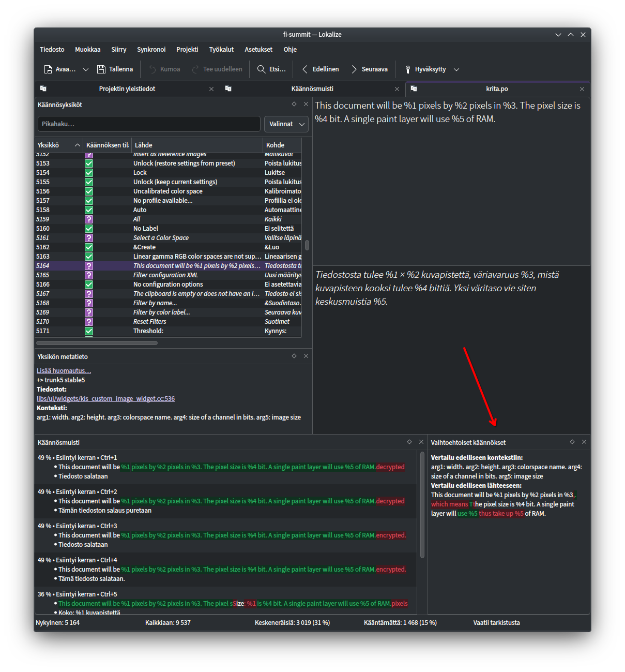
Task: Select the row "Select a Color Space"
Action: pyautogui.click(x=169, y=238)
